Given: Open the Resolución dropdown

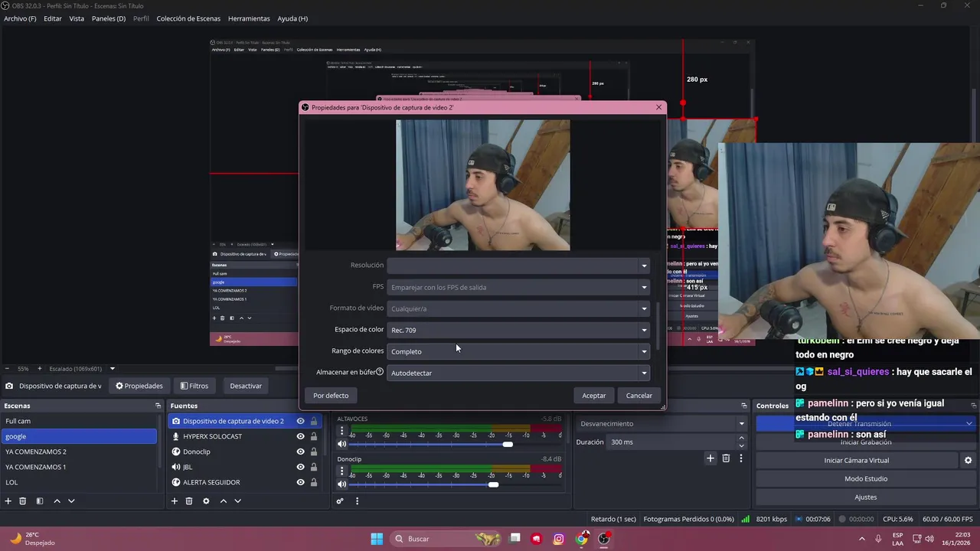Looking at the screenshot, I should (x=518, y=266).
